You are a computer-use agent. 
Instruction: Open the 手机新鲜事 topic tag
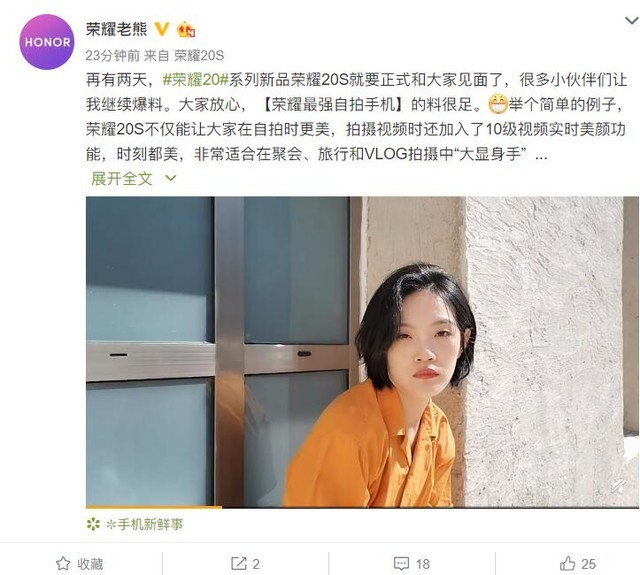coord(144,524)
